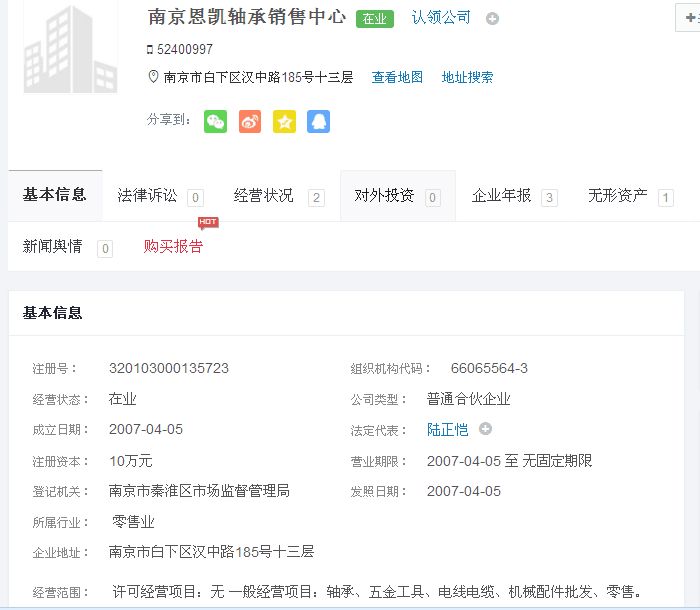The width and height of the screenshot is (700, 610).
Task: Open the 新闻舆情 tab
Action: (x=53, y=246)
